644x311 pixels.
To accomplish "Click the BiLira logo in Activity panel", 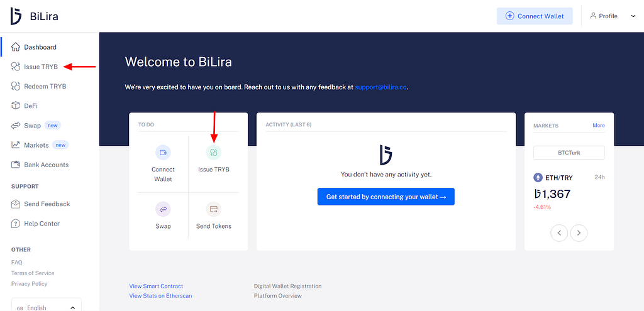I will click(386, 155).
